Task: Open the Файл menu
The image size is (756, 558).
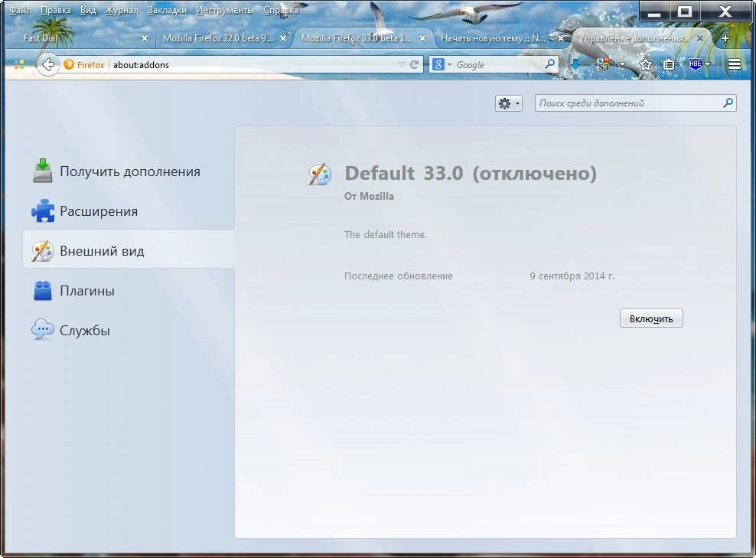Action: (x=20, y=10)
